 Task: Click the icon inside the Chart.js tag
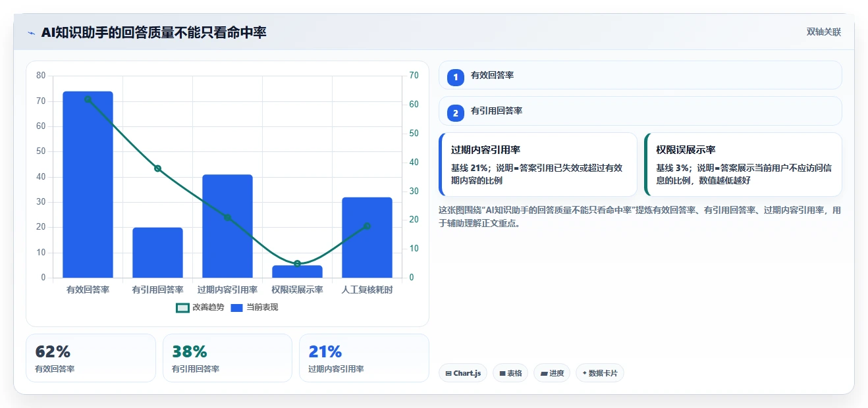click(x=448, y=373)
